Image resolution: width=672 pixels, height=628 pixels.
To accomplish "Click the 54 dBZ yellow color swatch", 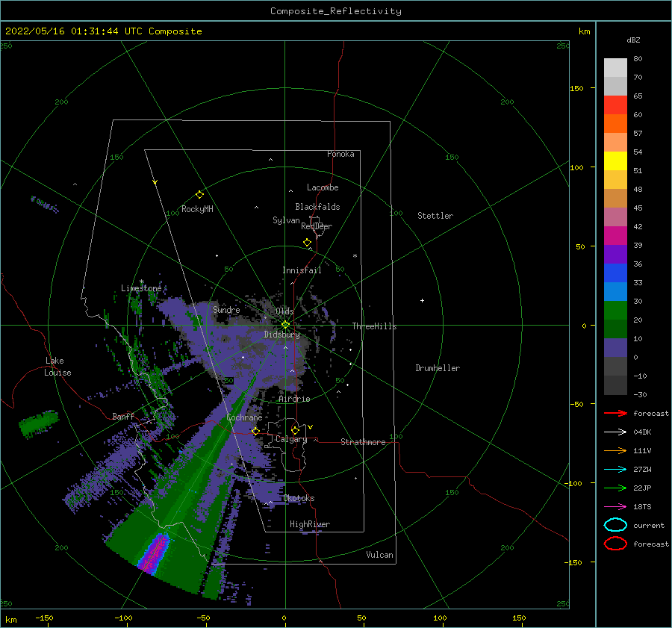I will pos(615,161).
